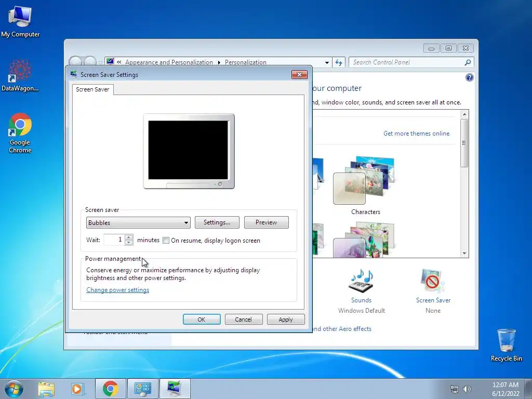
Task: Click Appearance and Personalization breadcrumb
Action: click(169, 62)
